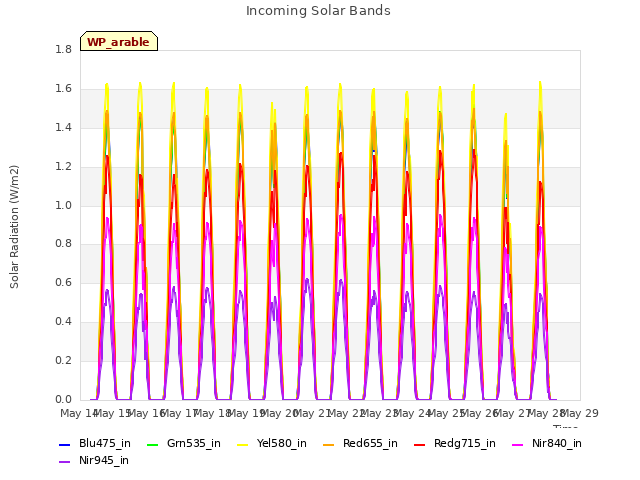Click the orange Red655_in legend swatch
This screenshot has width=640, height=480.
[x=328, y=444]
